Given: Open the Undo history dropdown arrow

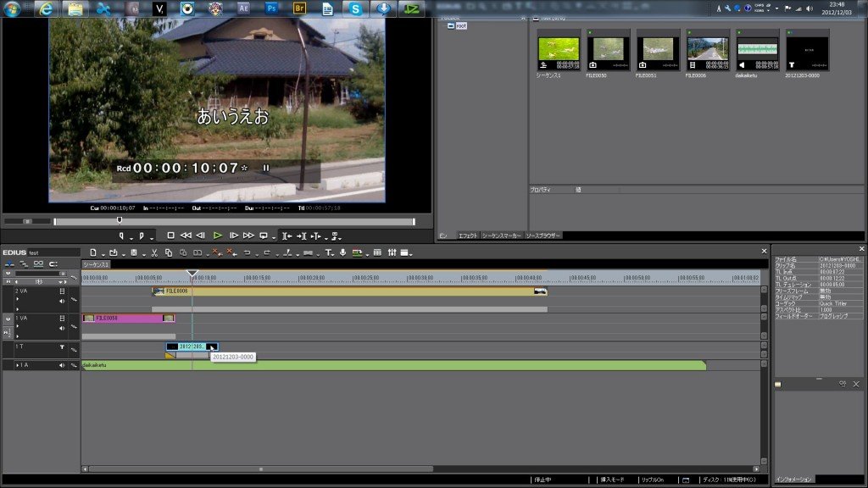Looking at the screenshot, I should coord(256,255).
